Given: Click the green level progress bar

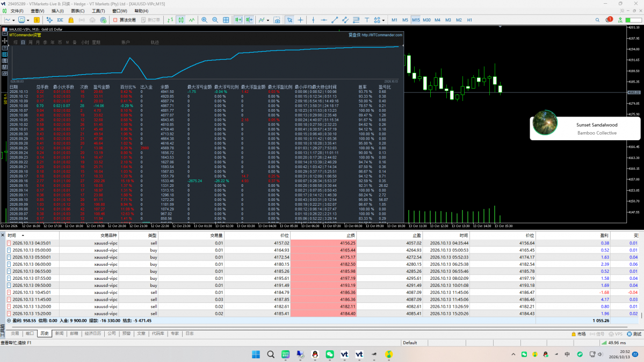Looking at the screenshot, I should tap(634, 20).
